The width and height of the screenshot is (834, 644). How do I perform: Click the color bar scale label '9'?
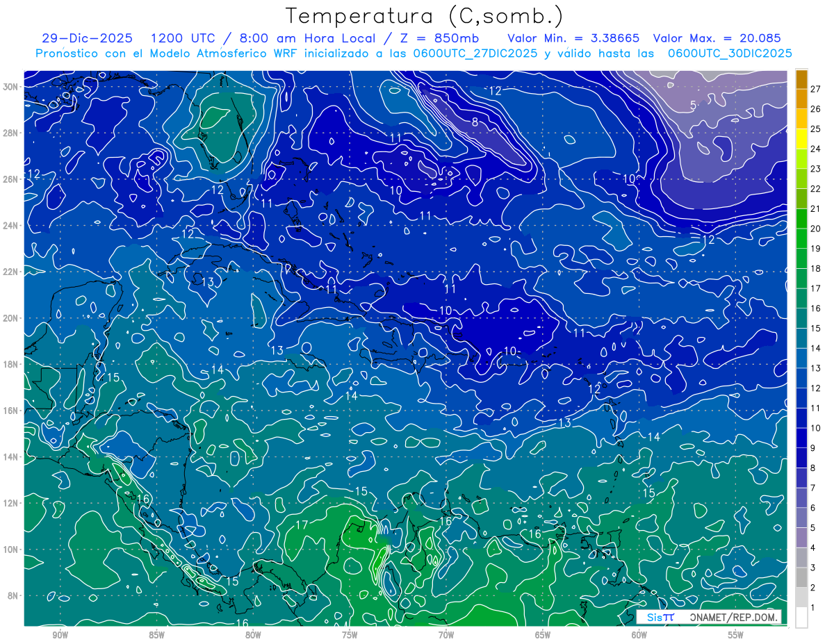(x=814, y=448)
